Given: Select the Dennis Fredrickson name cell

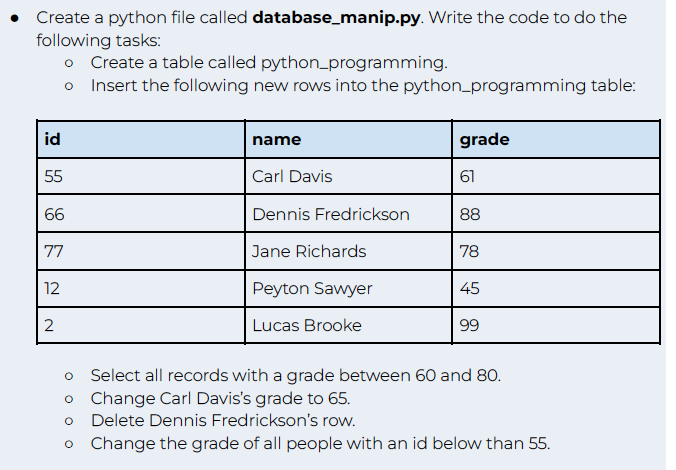Looking at the screenshot, I should (348, 214).
